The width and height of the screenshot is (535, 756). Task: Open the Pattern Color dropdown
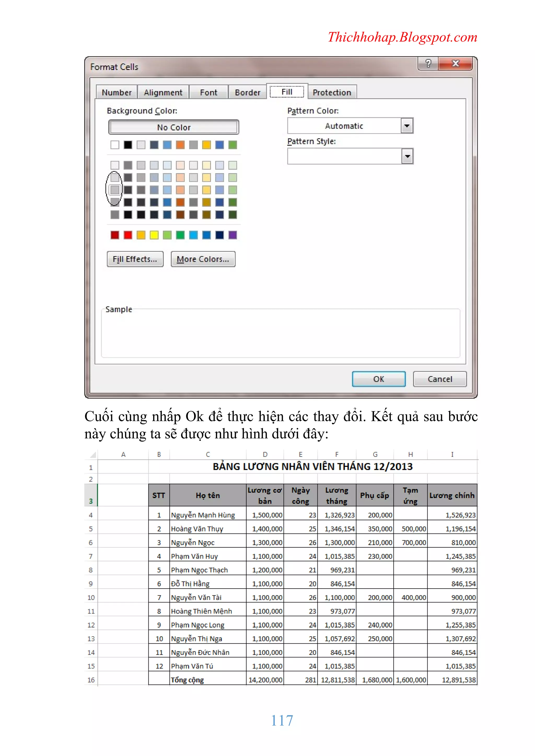(407, 126)
